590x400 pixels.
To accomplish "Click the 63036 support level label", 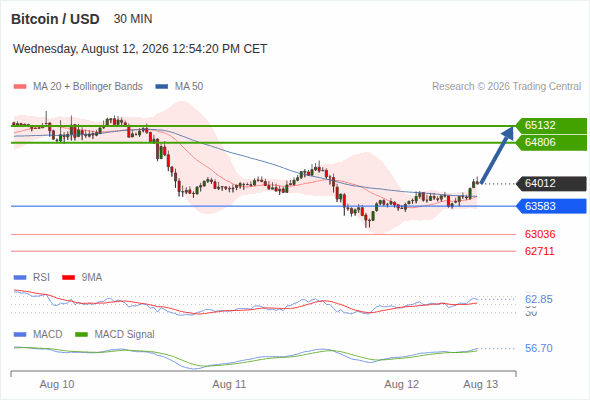I will (x=540, y=234).
